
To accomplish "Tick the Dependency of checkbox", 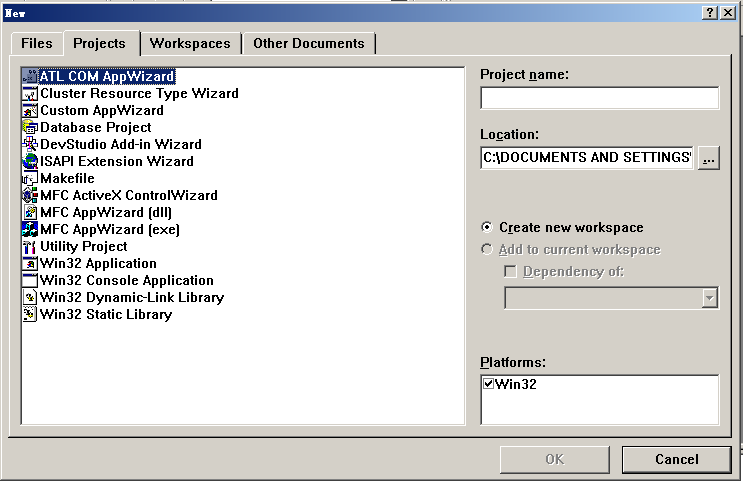I will [510, 272].
